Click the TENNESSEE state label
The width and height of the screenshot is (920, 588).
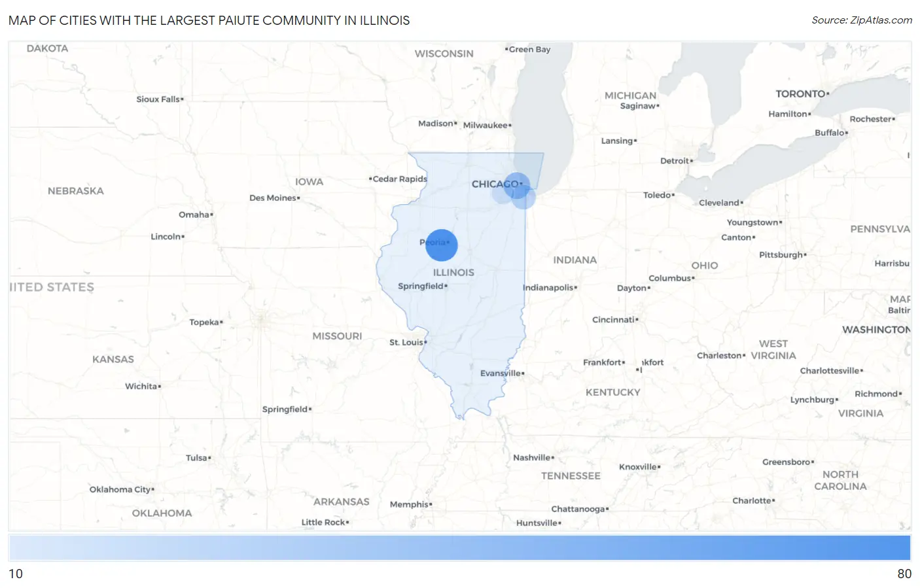tap(571, 476)
